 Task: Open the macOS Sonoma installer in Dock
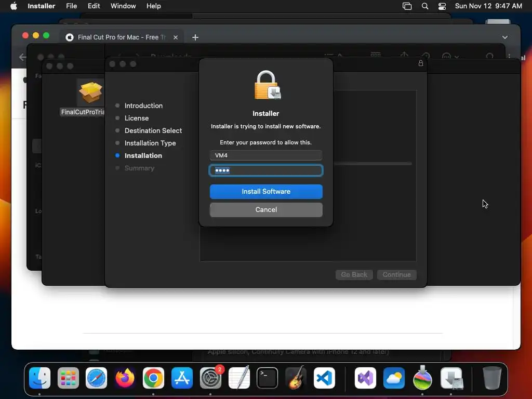[x=422, y=377]
